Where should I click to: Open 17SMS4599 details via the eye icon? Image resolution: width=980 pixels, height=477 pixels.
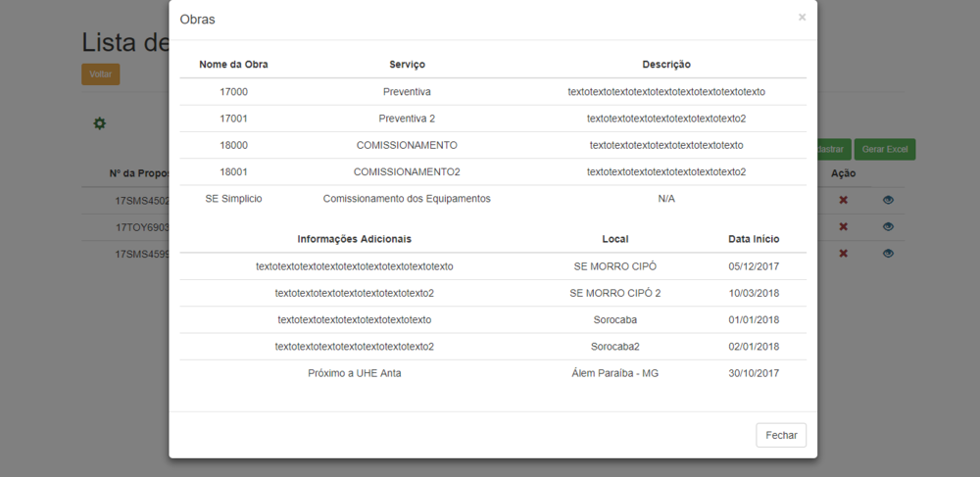(x=888, y=253)
